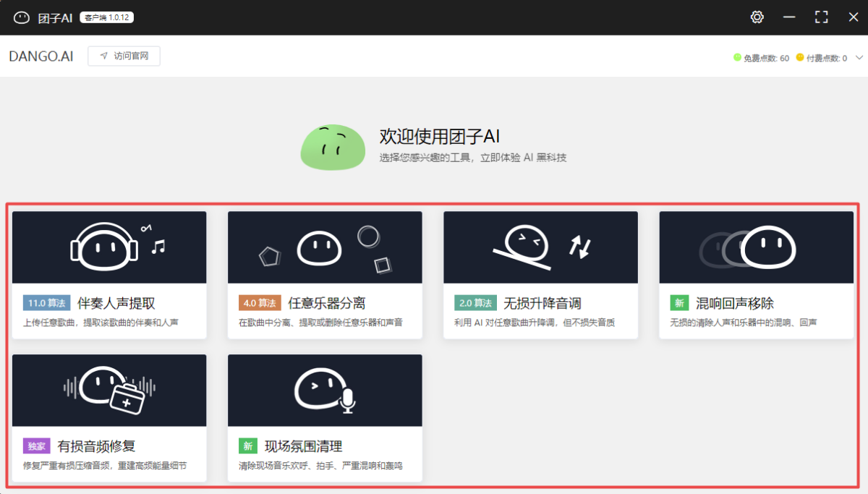The width and height of the screenshot is (868, 494).
Task: Click the DANGO.AI brand text
Action: pyautogui.click(x=41, y=56)
